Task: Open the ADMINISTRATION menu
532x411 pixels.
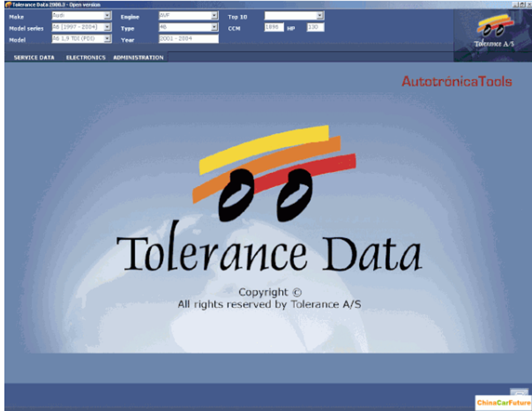Action: pos(138,57)
